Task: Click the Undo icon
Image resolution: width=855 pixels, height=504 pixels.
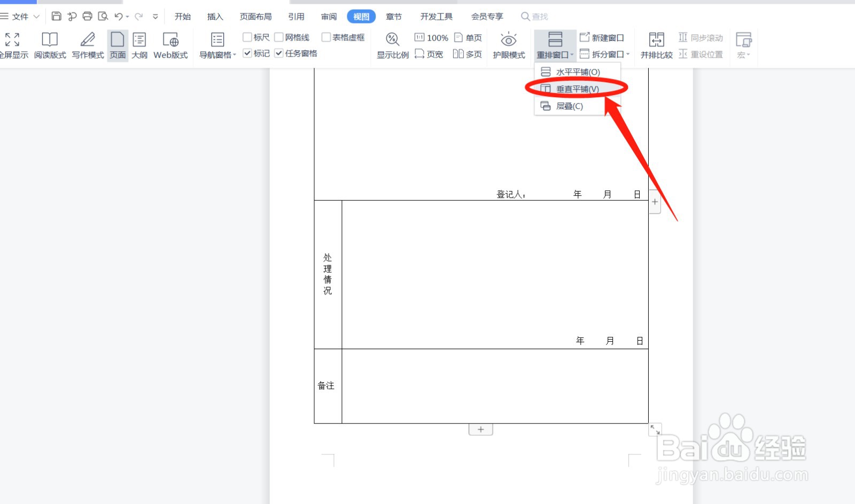Action: click(119, 17)
